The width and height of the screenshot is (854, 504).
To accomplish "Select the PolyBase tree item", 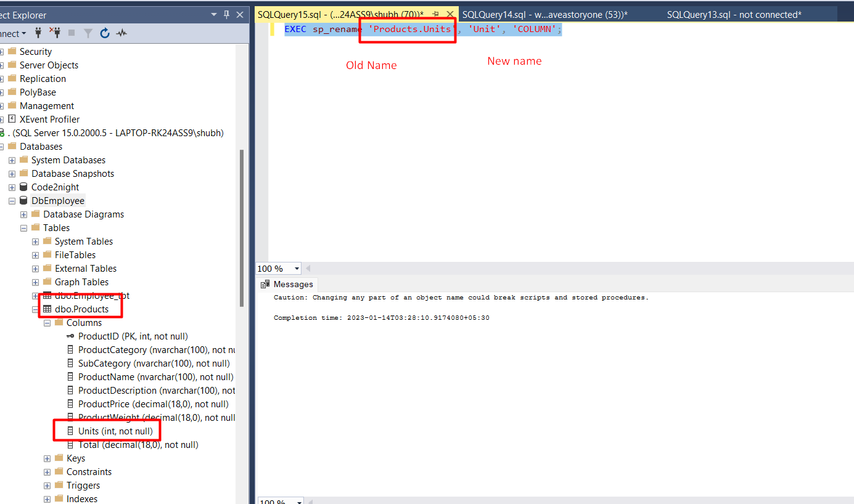I will pyautogui.click(x=38, y=92).
